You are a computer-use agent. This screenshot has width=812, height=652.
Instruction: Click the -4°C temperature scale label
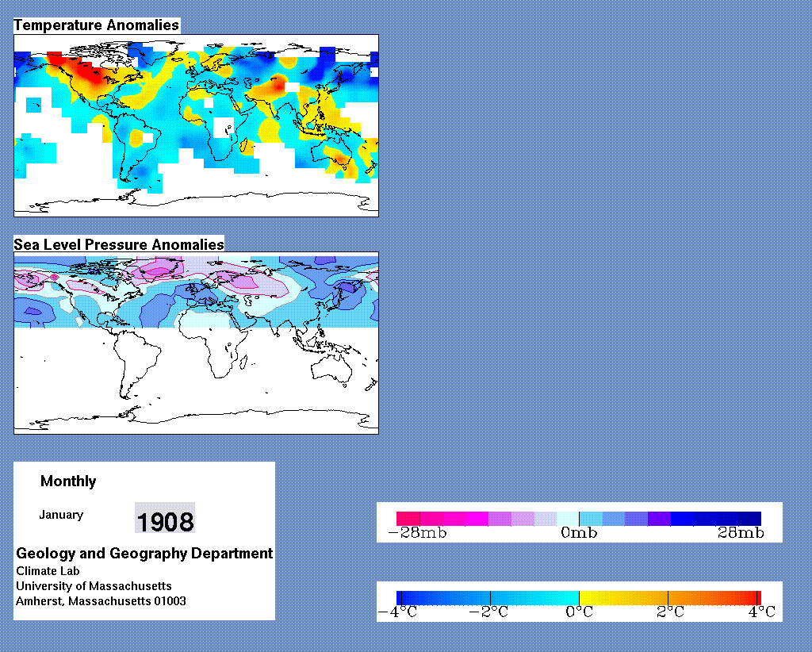point(397,612)
